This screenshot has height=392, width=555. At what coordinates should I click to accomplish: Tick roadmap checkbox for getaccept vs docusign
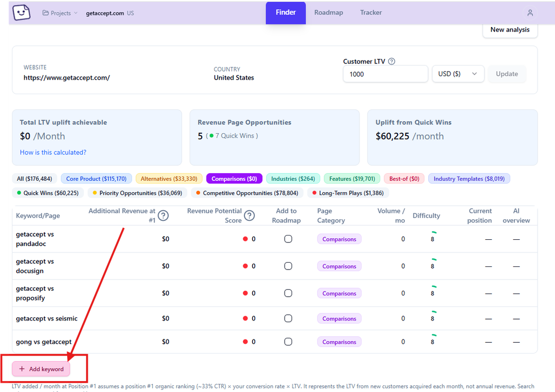(x=288, y=266)
